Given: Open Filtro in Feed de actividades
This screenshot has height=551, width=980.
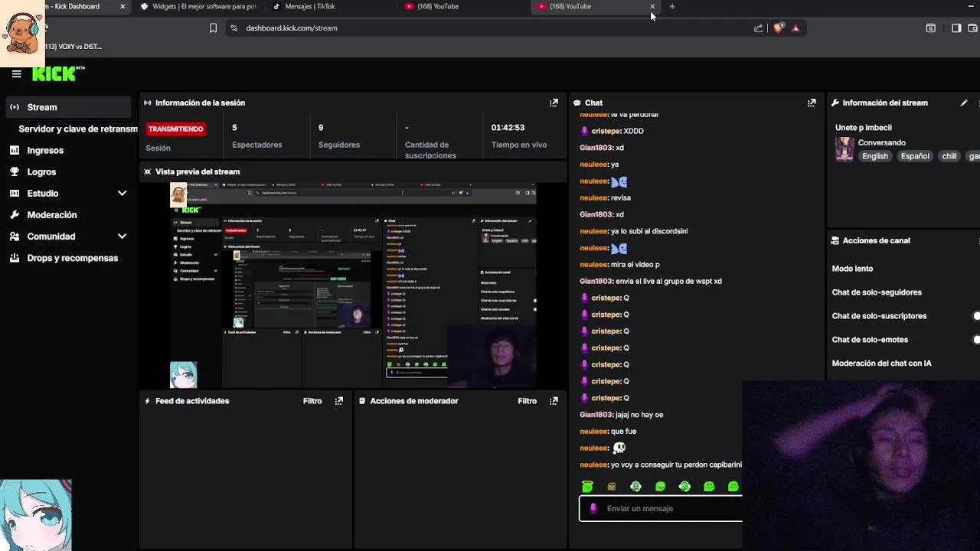Looking at the screenshot, I should click(x=312, y=401).
